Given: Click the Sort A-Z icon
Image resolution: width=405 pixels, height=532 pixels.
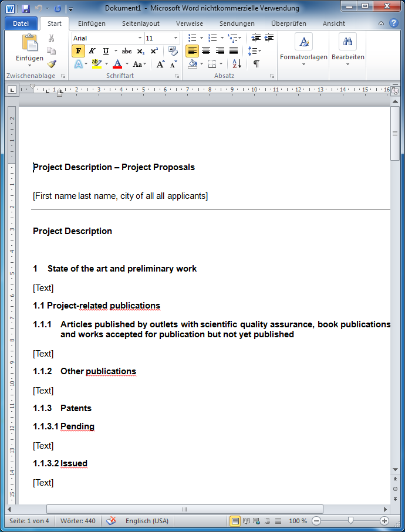Looking at the screenshot, I should point(237,63).
